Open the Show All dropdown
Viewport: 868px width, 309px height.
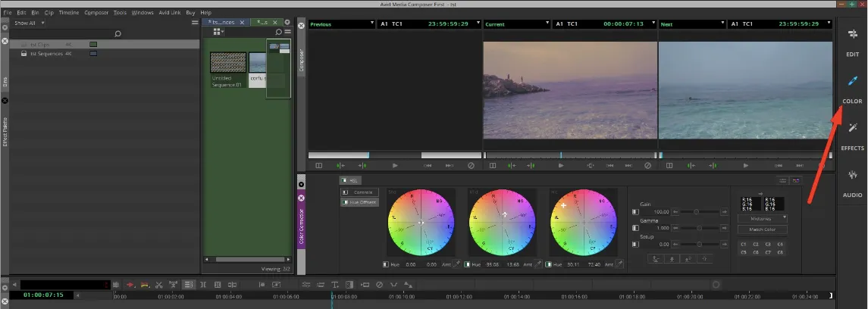pos(30,23)
